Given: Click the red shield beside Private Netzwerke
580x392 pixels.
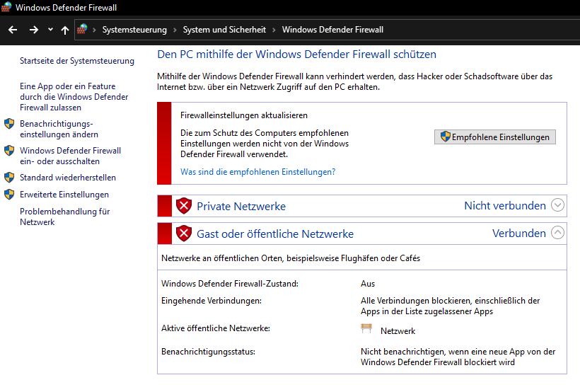Looking at the screenshot, I should pos(184,206).
